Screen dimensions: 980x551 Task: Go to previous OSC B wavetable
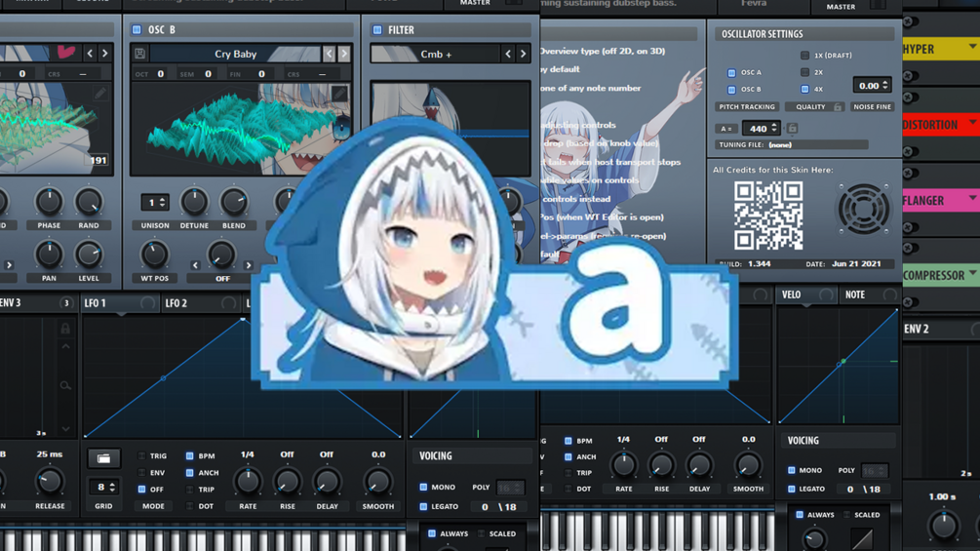tap(330, 54)
